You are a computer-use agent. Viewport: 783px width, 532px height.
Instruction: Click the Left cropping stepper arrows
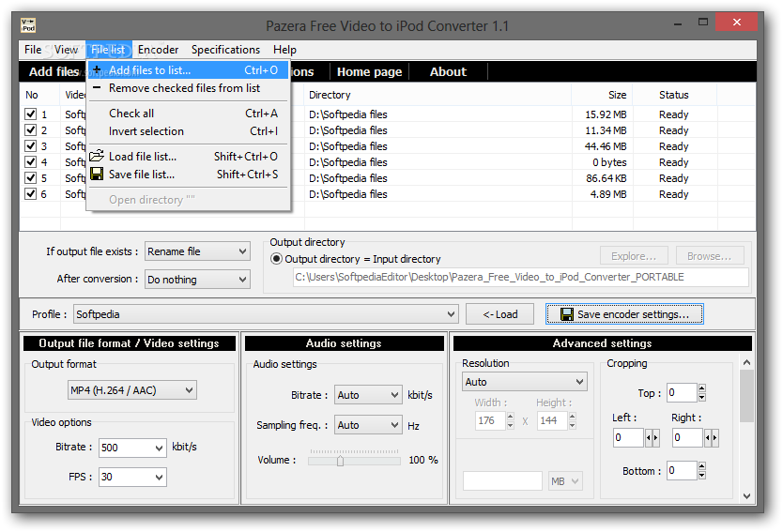(652, 437)
